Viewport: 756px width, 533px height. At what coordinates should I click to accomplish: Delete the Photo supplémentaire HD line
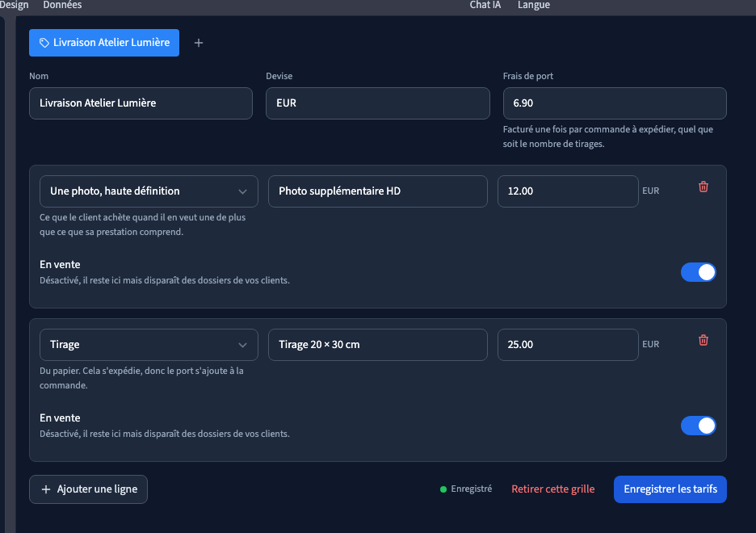click(x=703, y=187)
